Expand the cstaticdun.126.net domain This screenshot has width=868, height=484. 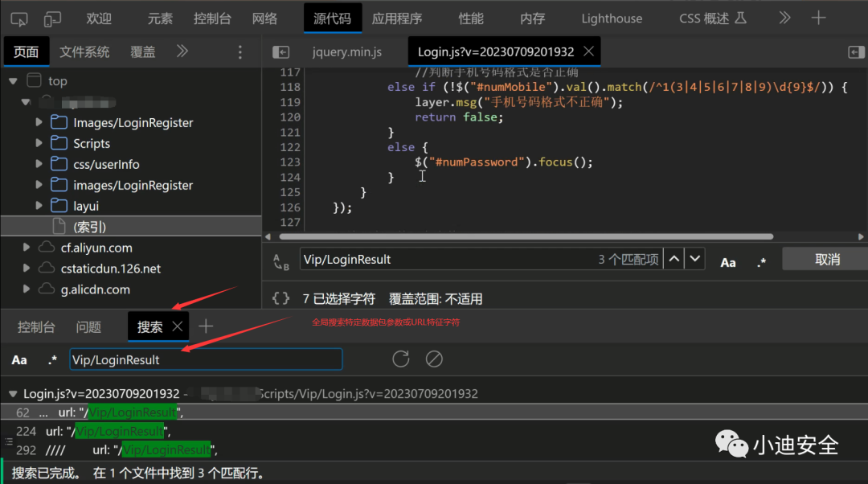click(x=26, y=268)
